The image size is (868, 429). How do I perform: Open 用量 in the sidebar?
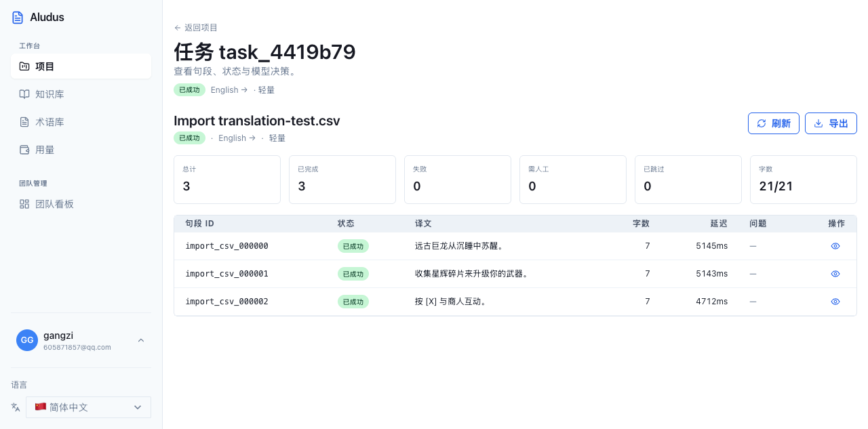coord(81,150)
